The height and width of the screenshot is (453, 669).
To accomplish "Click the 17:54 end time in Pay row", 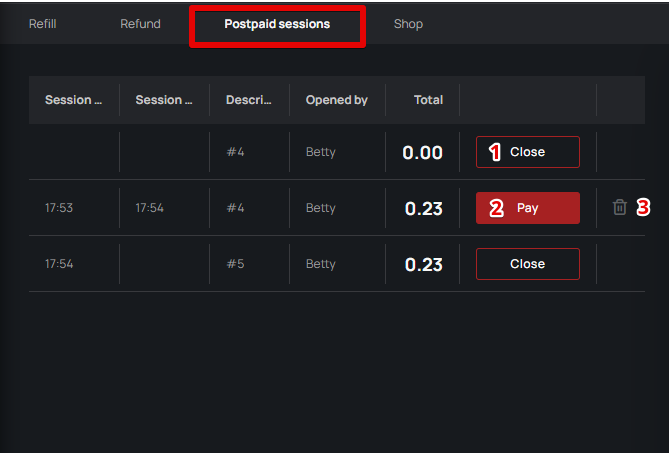I will click(149, 208).
